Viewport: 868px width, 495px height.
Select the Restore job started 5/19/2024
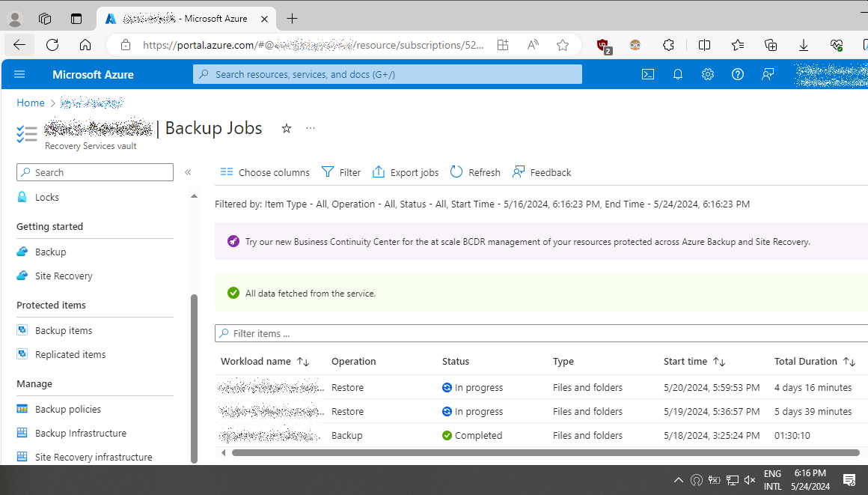tap(542, 411)
